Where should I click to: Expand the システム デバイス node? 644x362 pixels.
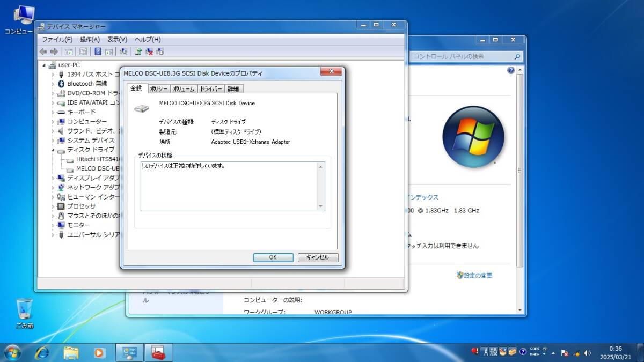point(53,141)
